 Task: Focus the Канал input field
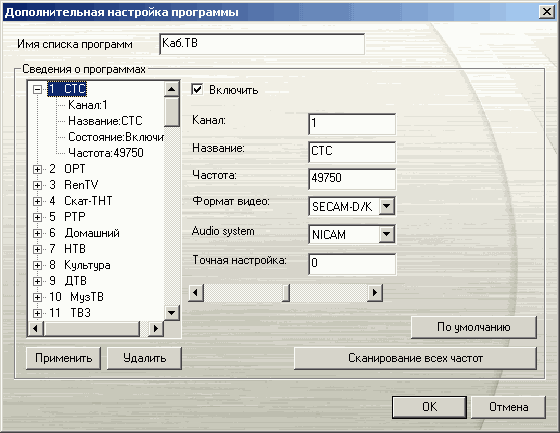point(352,124)
